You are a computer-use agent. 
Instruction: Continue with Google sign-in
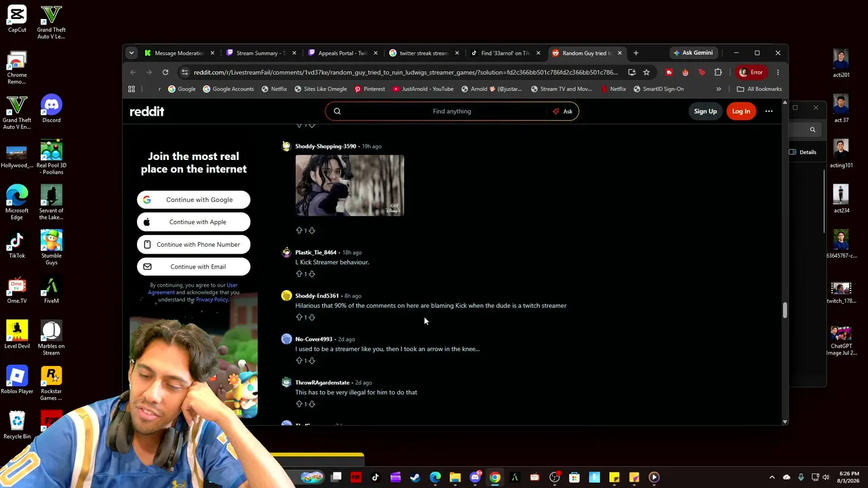click(193, 200)
